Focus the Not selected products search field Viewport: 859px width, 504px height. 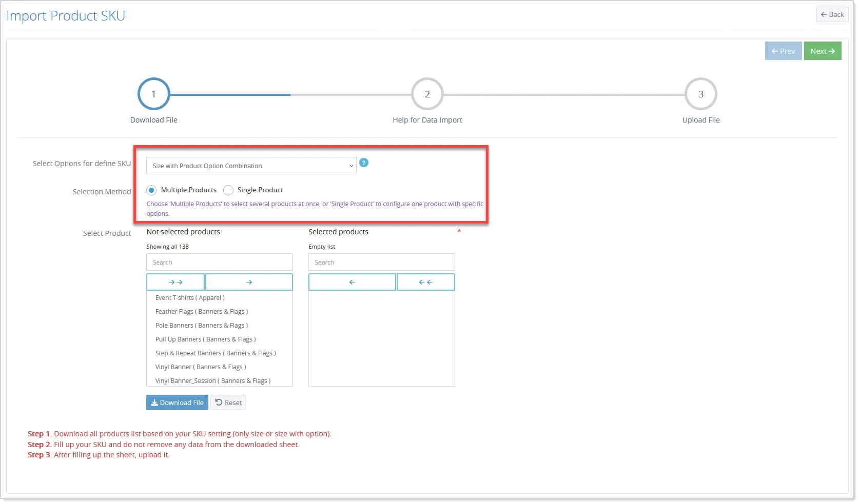(220, 262)
